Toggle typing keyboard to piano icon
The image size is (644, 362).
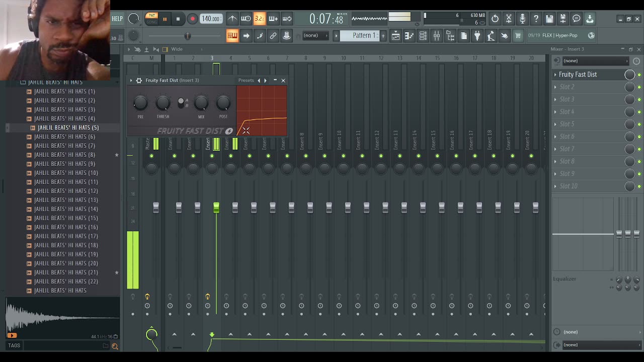point(232,35)
